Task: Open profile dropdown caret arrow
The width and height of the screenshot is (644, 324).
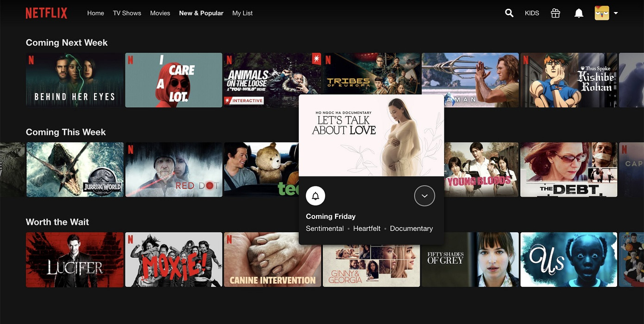Action: click(x=616, y=13)
